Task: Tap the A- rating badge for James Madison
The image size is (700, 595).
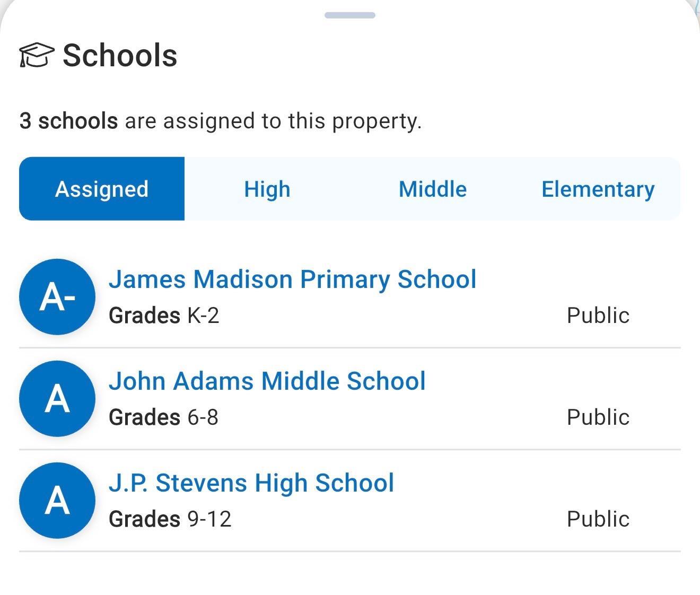Action: tap(57, 297)
